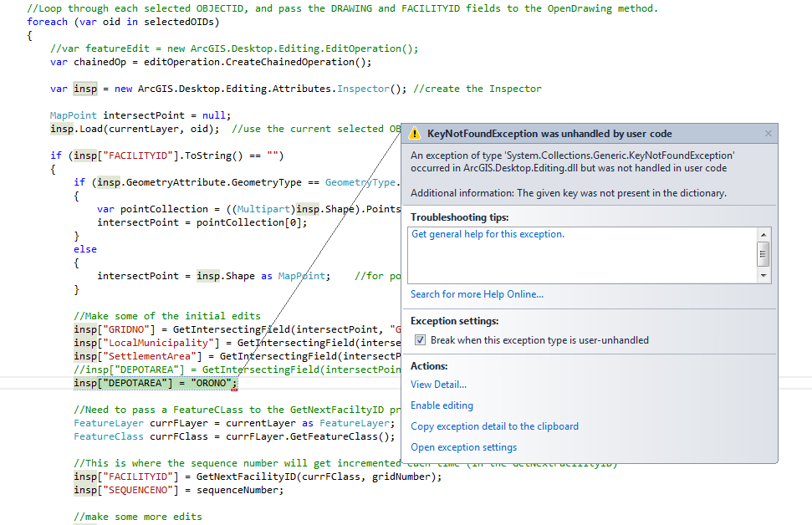The height and width of the screenshot is (525, 812).
Task: Click the Exception settings heading
Action: tap(455, 321)
